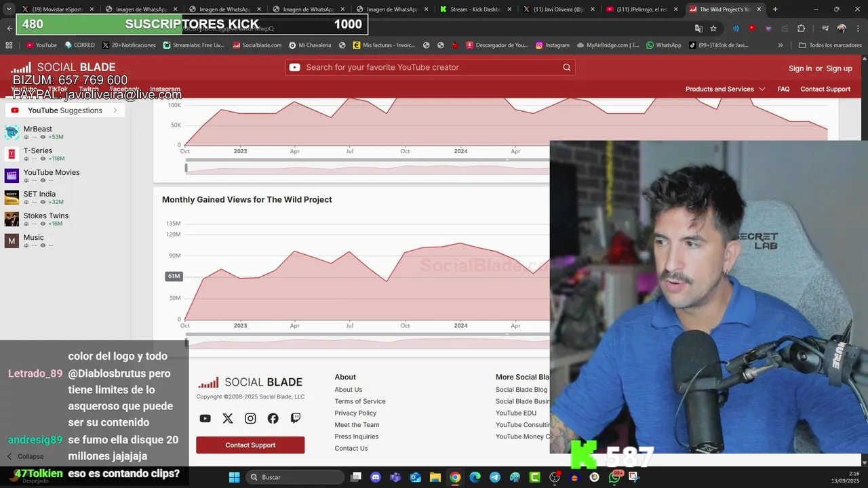The width and height of the screenshot is (868, 488).
Task: Switch to Javi Oliveira X tab
Action: tap(559, 9)
